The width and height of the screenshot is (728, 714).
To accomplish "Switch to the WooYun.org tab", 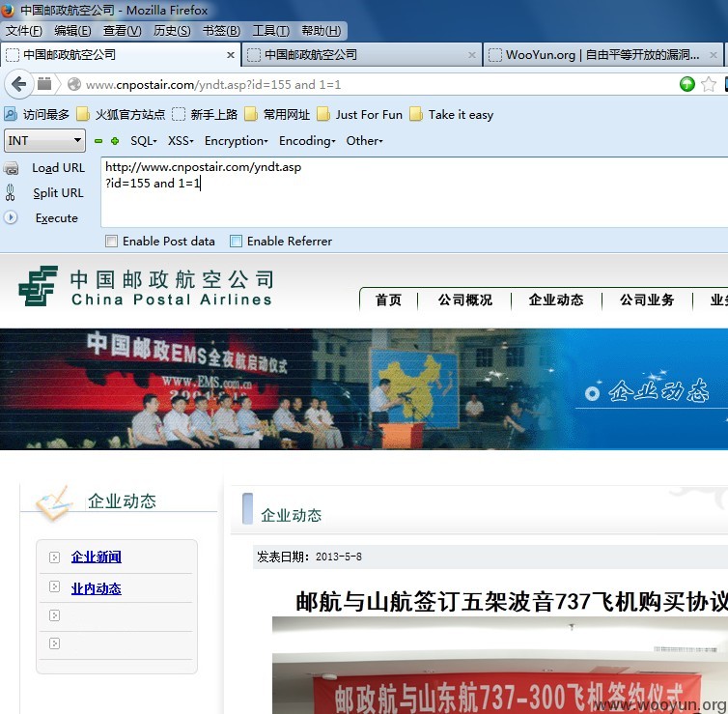I will pos(602,55).
